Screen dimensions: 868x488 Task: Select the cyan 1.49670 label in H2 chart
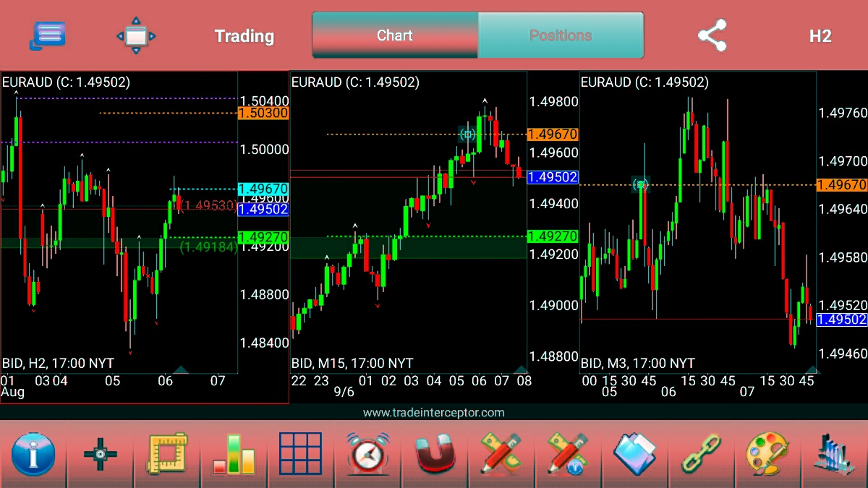click(263, 189)
